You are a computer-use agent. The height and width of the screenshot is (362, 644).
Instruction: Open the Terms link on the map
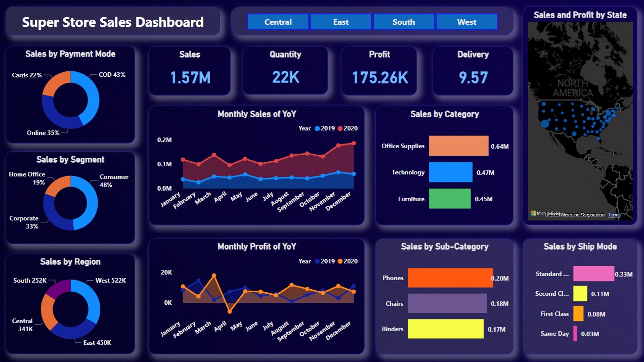tap(614, 214)
